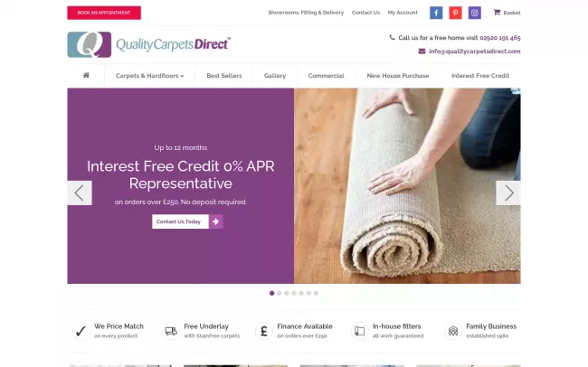The width and height of the screenshot is (588, 367).
Task: Open the Interest Free Credit menu item
Action: [x=480, y=76]
